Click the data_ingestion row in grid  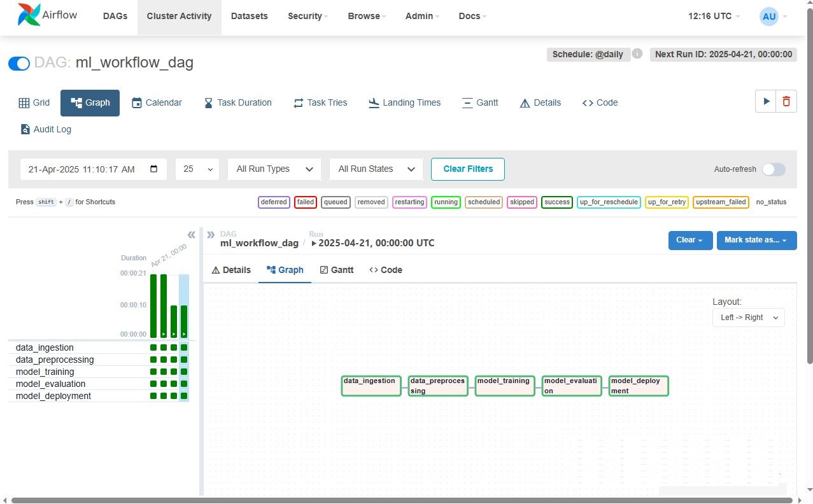99,348
